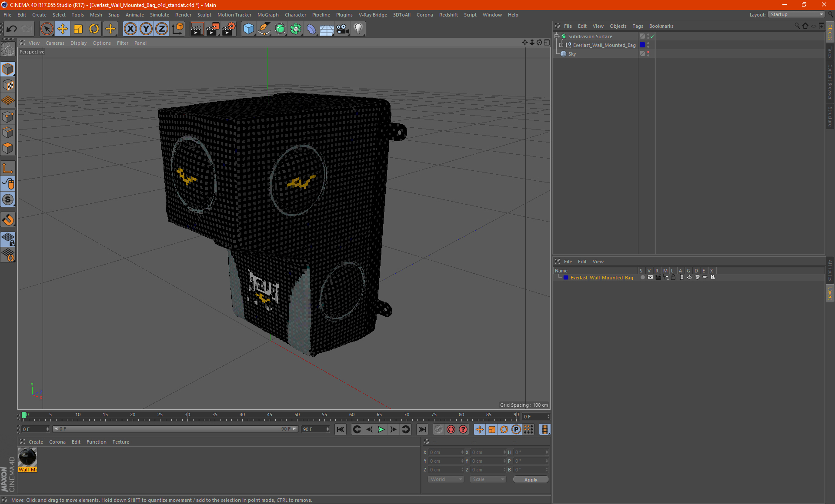Click the playback range slider bar
The width and height of the screenshot is (835, 504).
[175, 429]
